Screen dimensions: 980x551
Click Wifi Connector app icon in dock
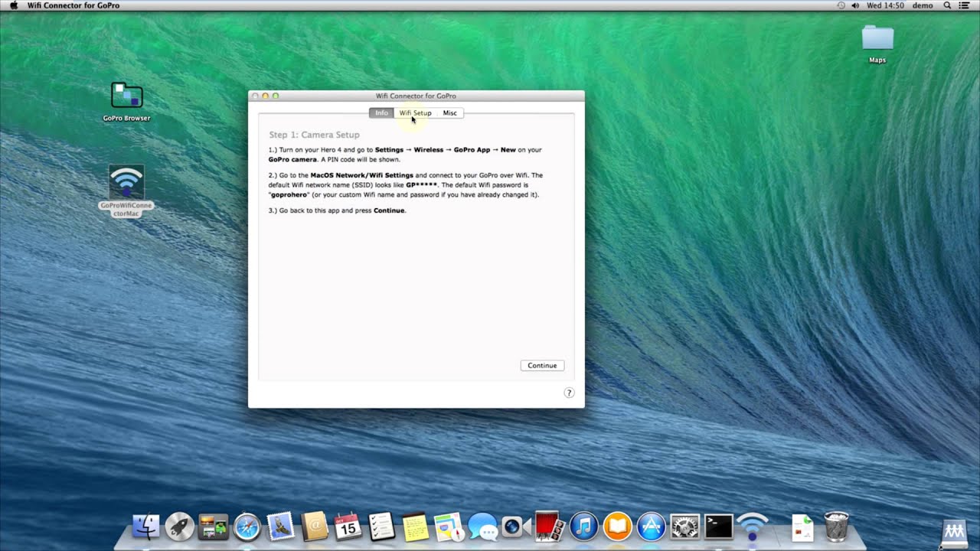click(x=752, y=527)
